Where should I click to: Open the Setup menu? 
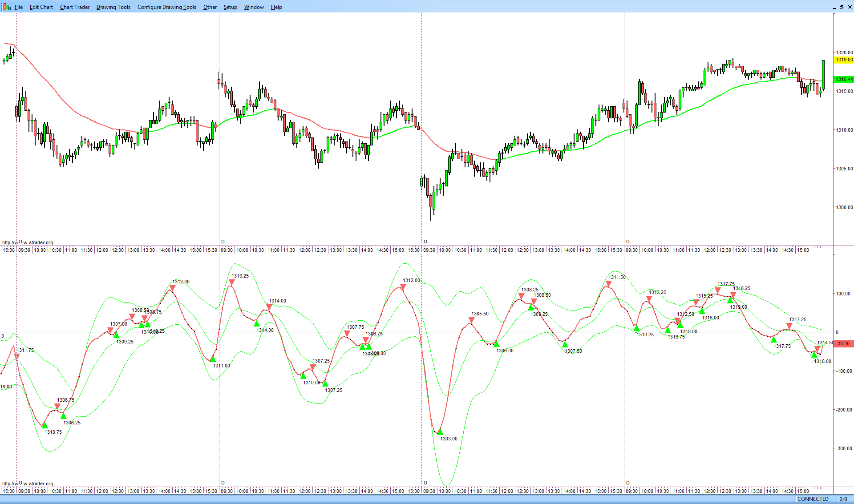(231, 7)
